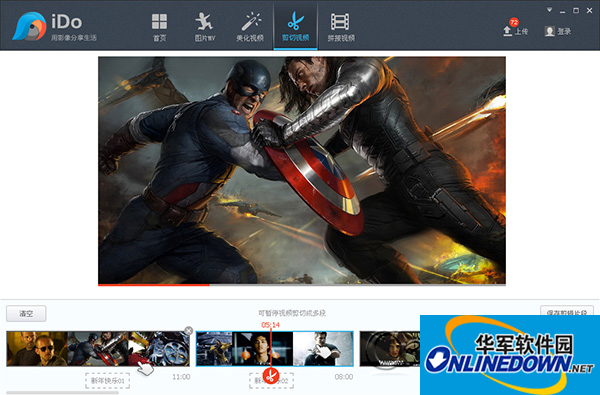Maximize the iDo window
Viewport: 600px width, 395px height.
(576, 10)
